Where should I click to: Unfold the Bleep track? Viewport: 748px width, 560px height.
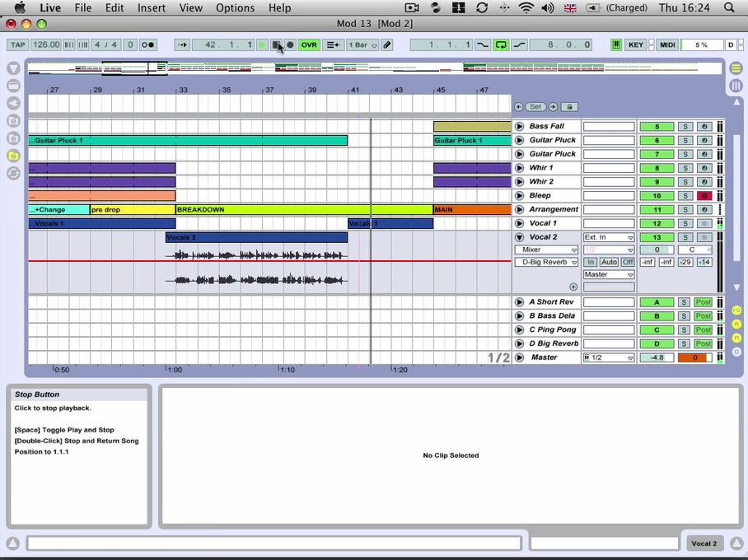tap(520, 195)
